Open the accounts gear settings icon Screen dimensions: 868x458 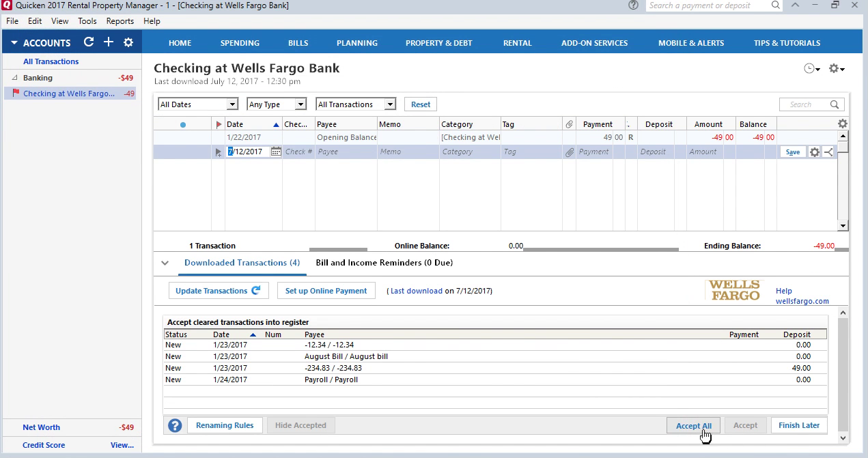pos(128,42)
